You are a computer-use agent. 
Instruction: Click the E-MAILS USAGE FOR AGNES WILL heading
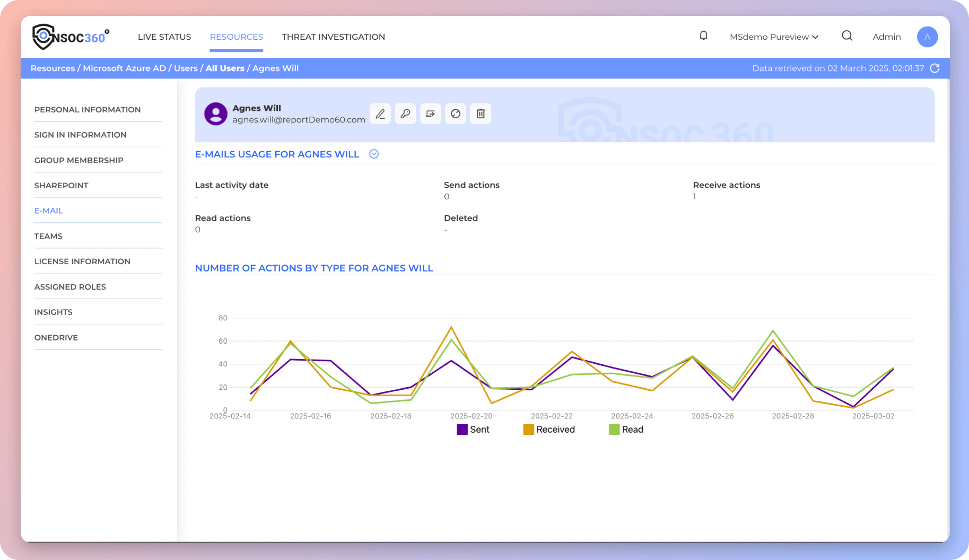click(277, 154)
